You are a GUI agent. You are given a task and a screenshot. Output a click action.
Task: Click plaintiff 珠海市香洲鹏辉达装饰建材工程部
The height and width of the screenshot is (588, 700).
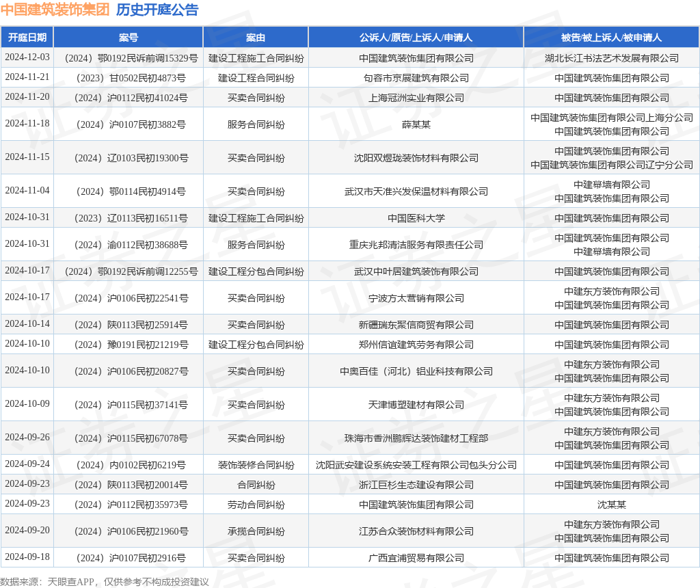pyautogui.click(x=416, y=438)
